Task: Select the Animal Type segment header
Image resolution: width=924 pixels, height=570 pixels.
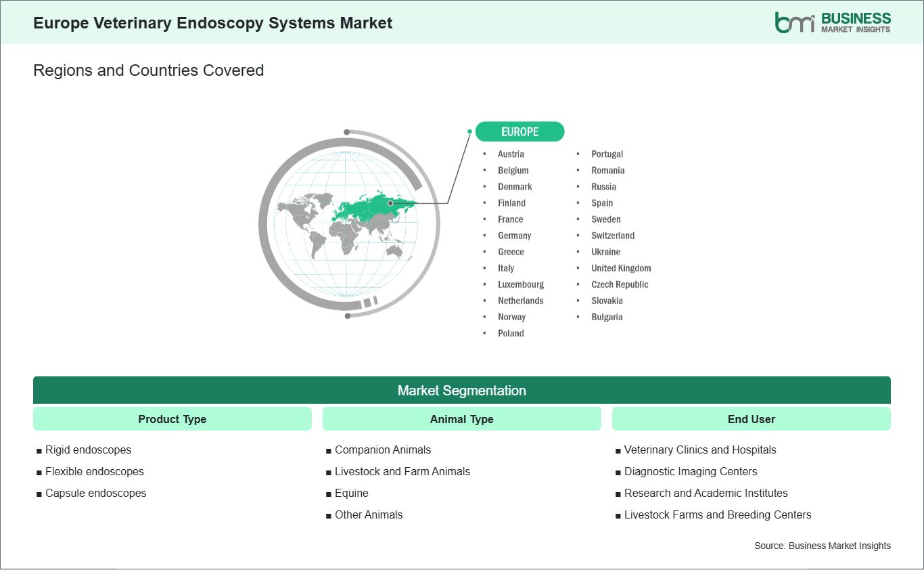Action: pyautogui.click(x=462, y=419)
